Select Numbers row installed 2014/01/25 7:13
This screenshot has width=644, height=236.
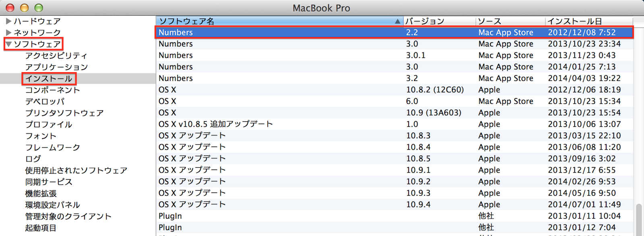tap(394, 67)
